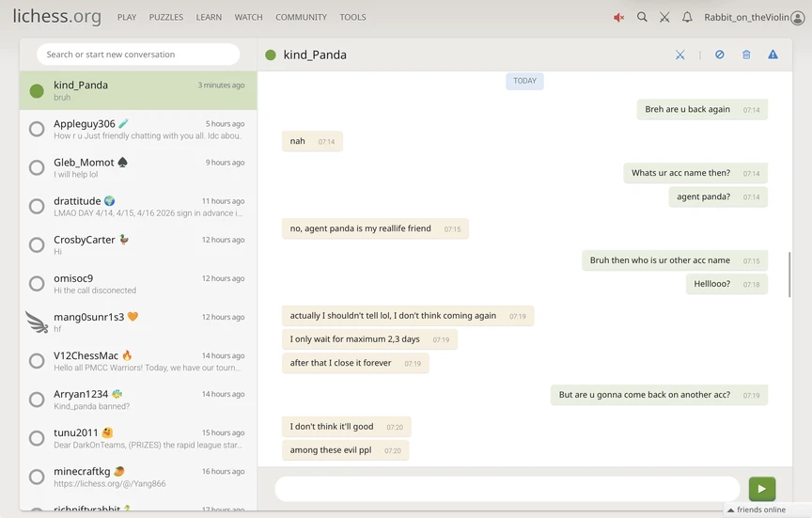Open the PLAY menu

click(x=127, y=17)
